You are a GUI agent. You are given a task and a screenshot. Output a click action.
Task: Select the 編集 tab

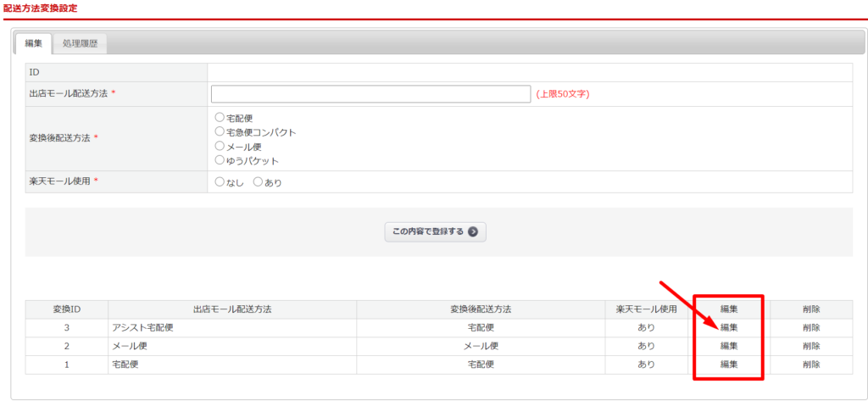(x=33, y=44)
